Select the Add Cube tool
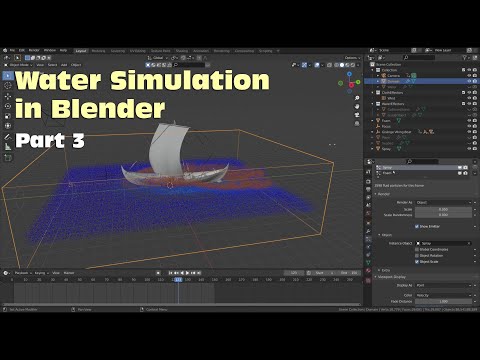The height and width of the screenshot is (360, 480). (x=8, y=158)
